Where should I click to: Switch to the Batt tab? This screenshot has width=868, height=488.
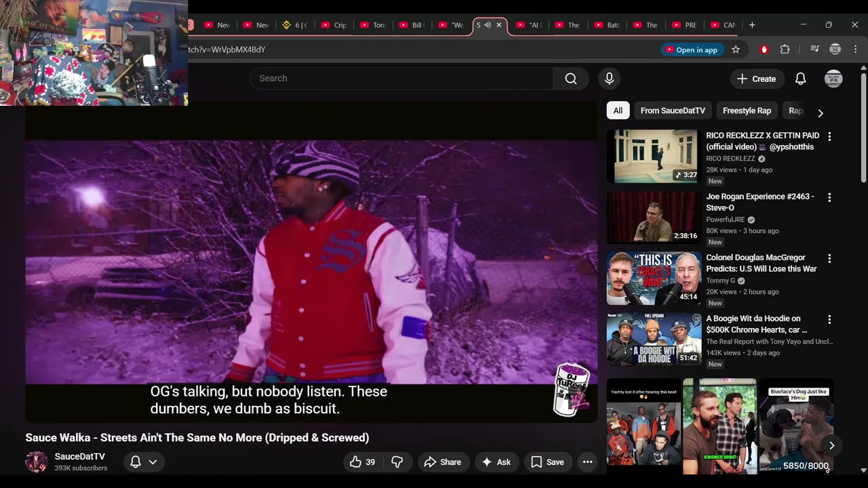[607, 25]
